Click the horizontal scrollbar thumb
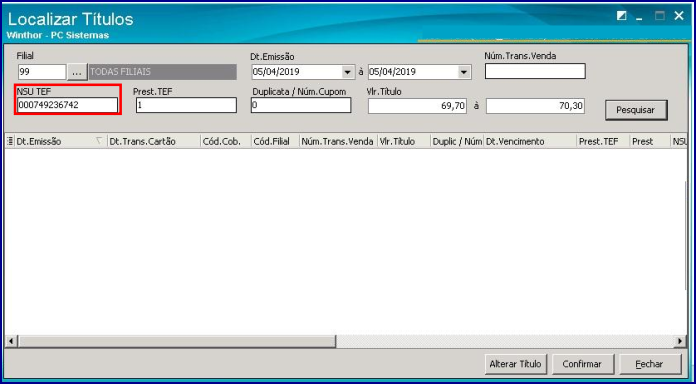 tap(177, 341)
